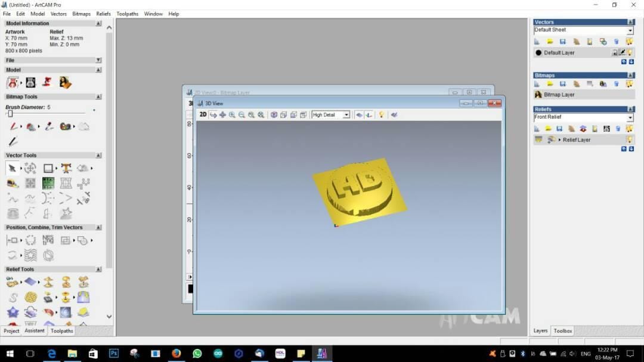
Task: Switch to the Toolbox tab
Action: (563, 331)
